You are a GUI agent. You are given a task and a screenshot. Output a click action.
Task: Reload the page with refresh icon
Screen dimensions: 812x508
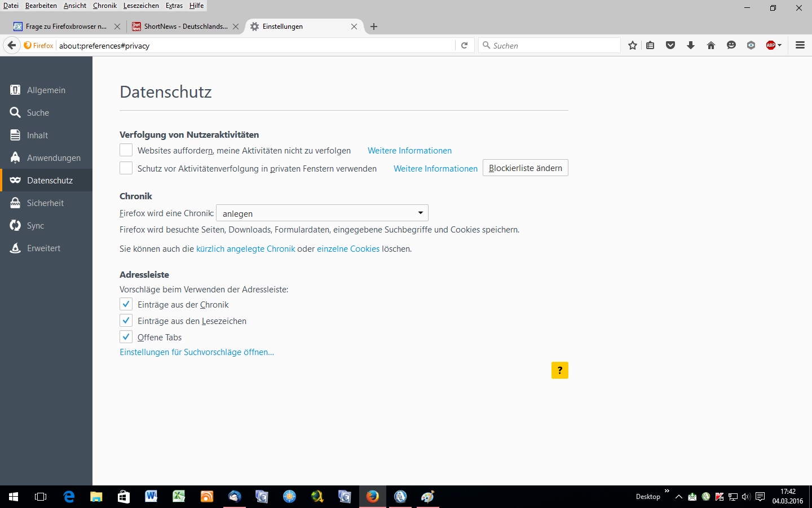pos(464,46)
